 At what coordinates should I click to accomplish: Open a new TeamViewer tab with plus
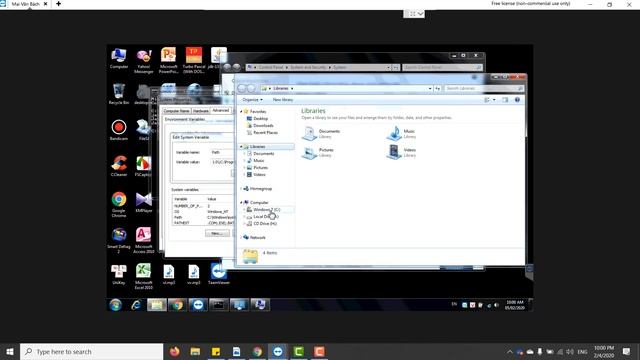[58, 4]
